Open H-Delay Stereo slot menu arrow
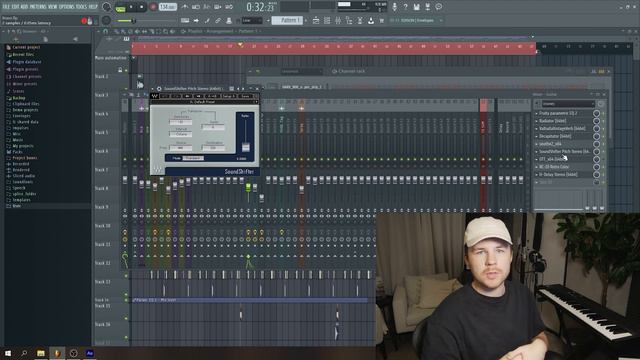 (x=537, y=175)
